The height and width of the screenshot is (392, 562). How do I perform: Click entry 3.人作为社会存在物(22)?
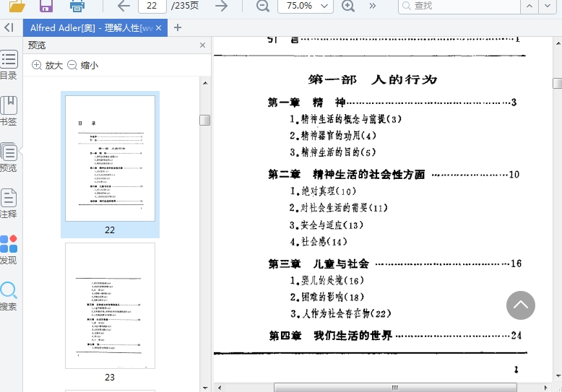click(340, 314)
